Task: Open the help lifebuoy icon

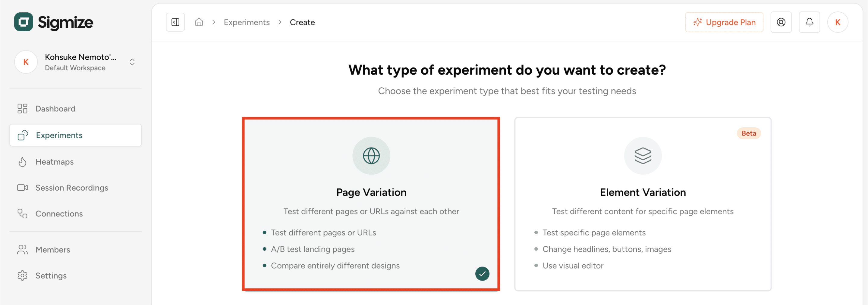Action: coord(781,22)
